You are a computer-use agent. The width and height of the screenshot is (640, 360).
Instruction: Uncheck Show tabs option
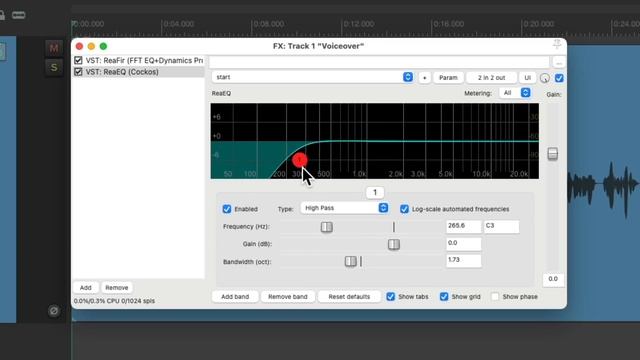391,297
